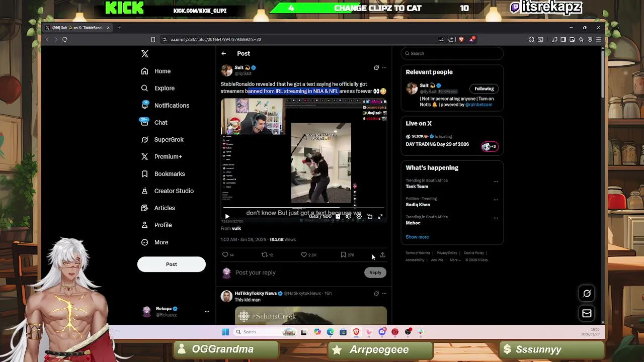644x362 pixels.
Task: Open more options for Sadiq Khan trend
Action: pos(496,200)
